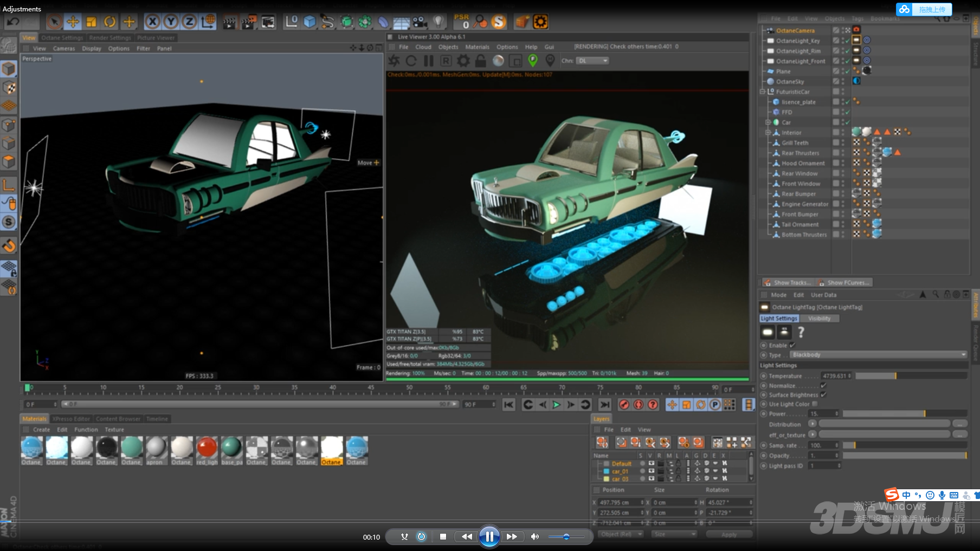Select the Live Selection arrow tool
This screenshot has width=980, height=551.
[x=54, y=22]
